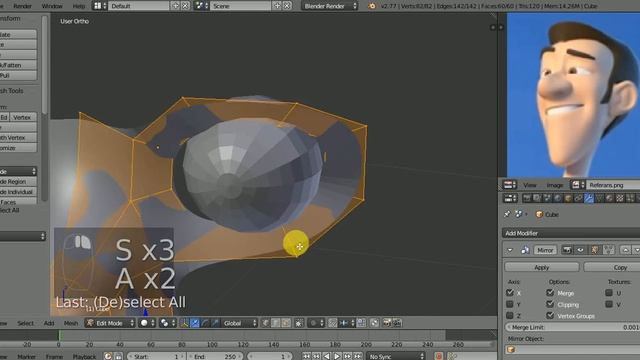Add a new screen layout plus icon
The width and height of the screenshot is (640, 360).
[176, 6]
